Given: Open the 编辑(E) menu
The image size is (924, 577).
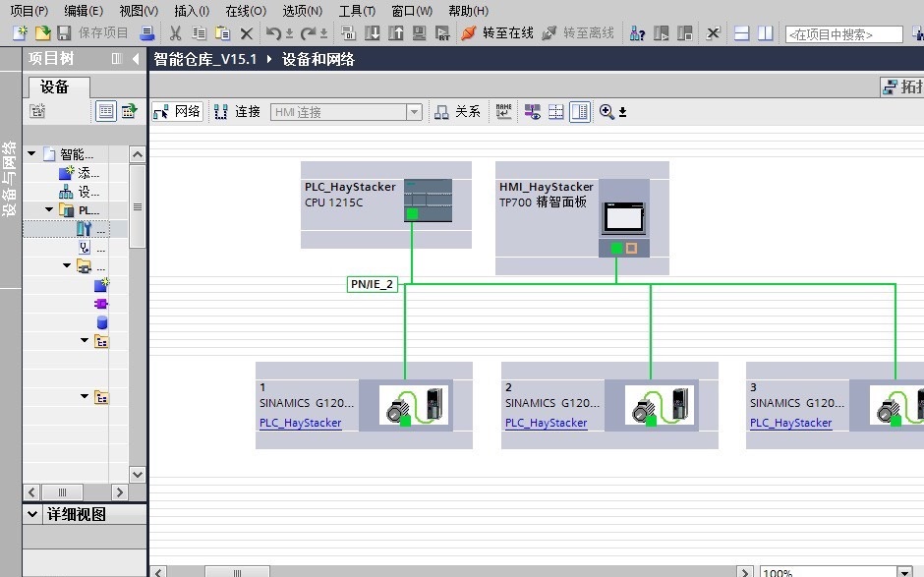Looking at the screenshot, I should (x=84, y=11).
